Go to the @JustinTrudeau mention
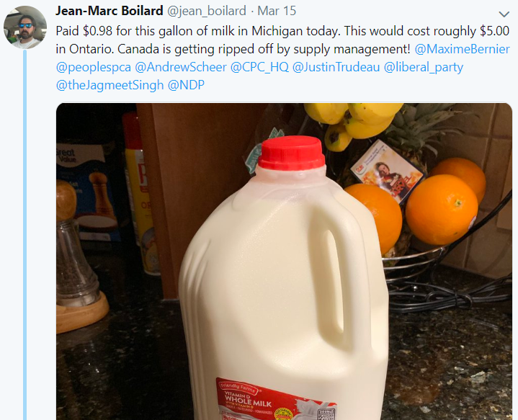 coord(336,67)
